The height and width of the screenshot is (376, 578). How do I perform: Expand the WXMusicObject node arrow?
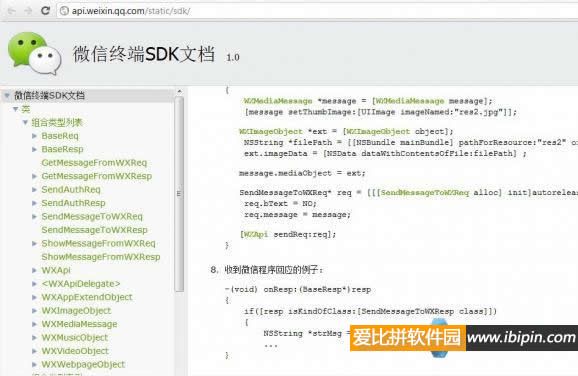(x=35, y=338)
